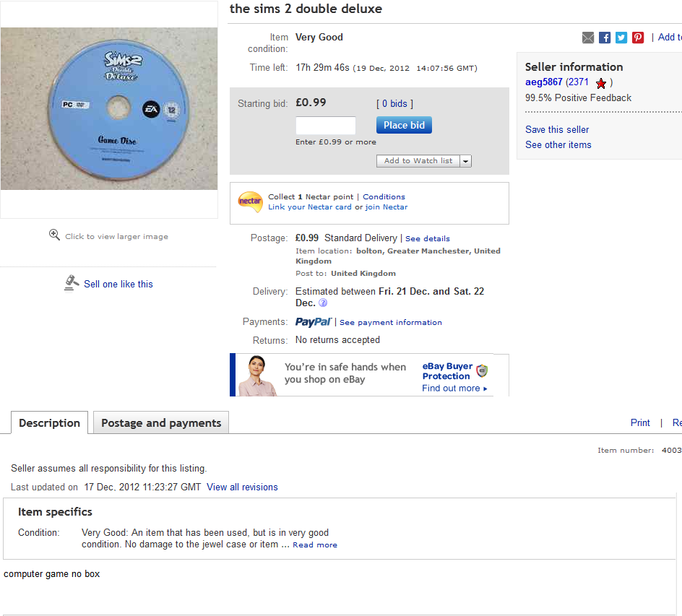Click the Add to Watch list button
This screenshot has height=616, width=682.
(x=418, y=161)
